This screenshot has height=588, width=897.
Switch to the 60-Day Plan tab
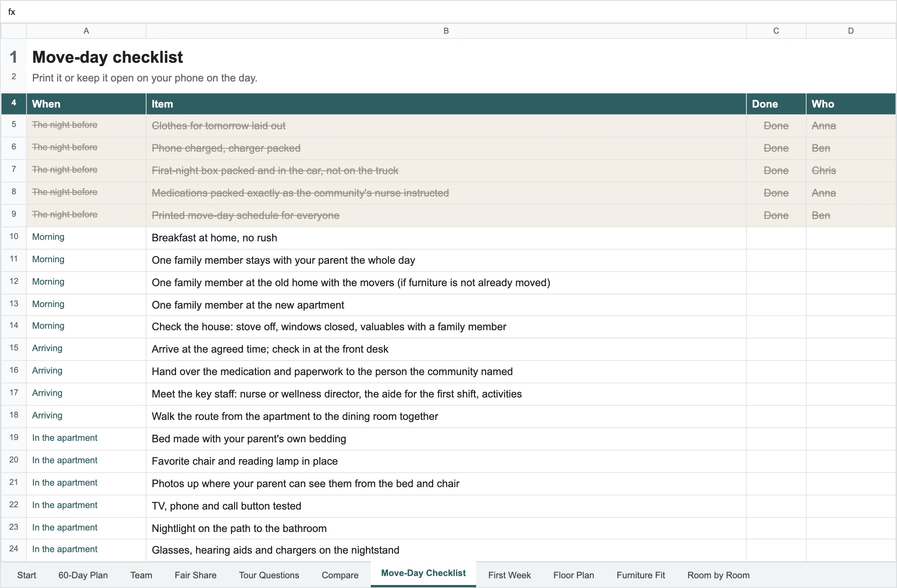(x=83, y=575)
